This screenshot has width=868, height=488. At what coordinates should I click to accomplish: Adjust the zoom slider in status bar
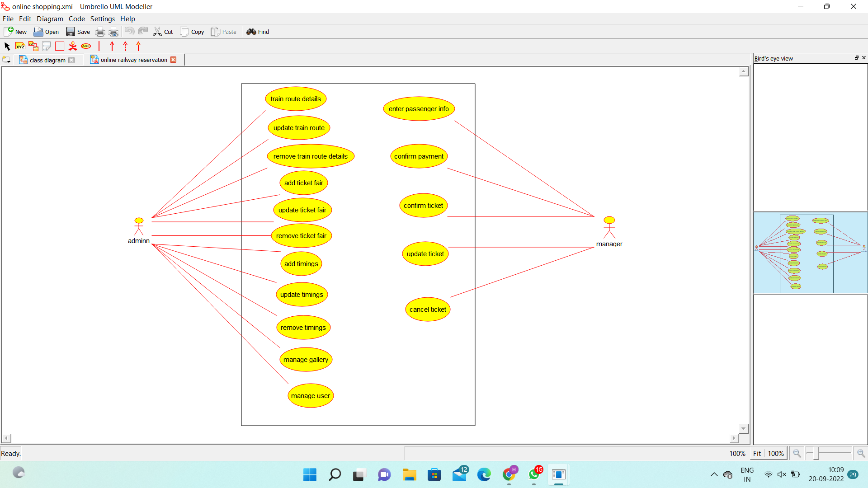pyautogui.click(x=816, y=453)
